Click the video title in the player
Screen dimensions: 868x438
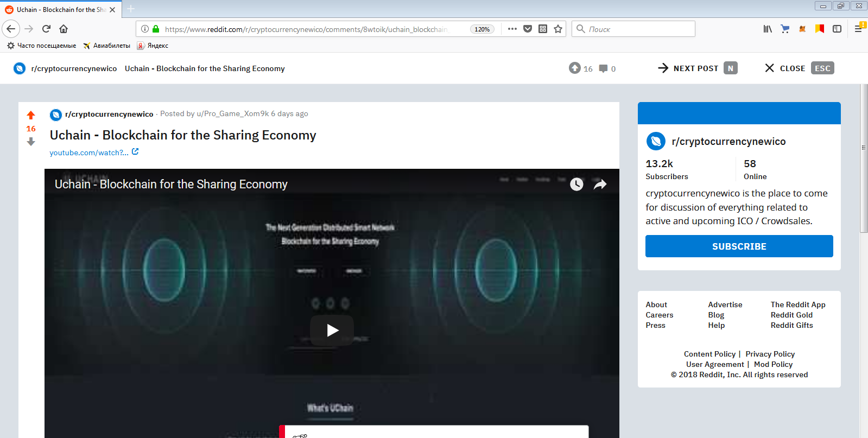pyautogui.click(x=171, y=184)
